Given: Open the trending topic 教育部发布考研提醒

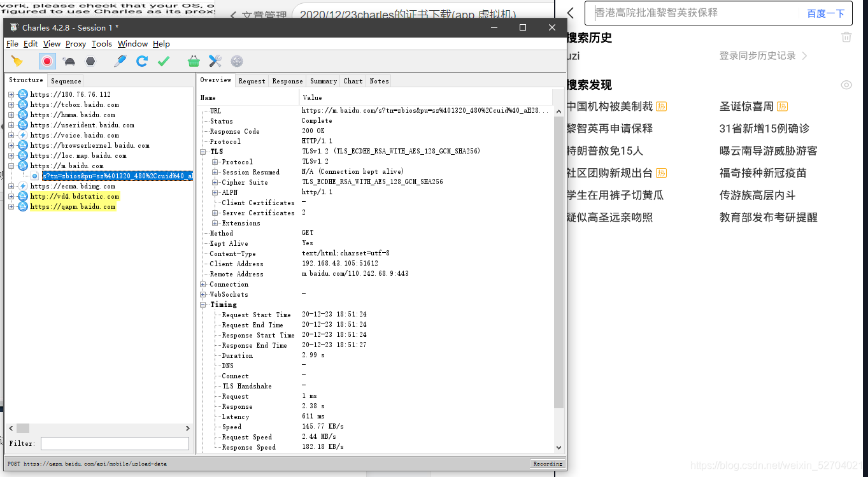Looking at the screenshot, I should click(x=768, y=218).
